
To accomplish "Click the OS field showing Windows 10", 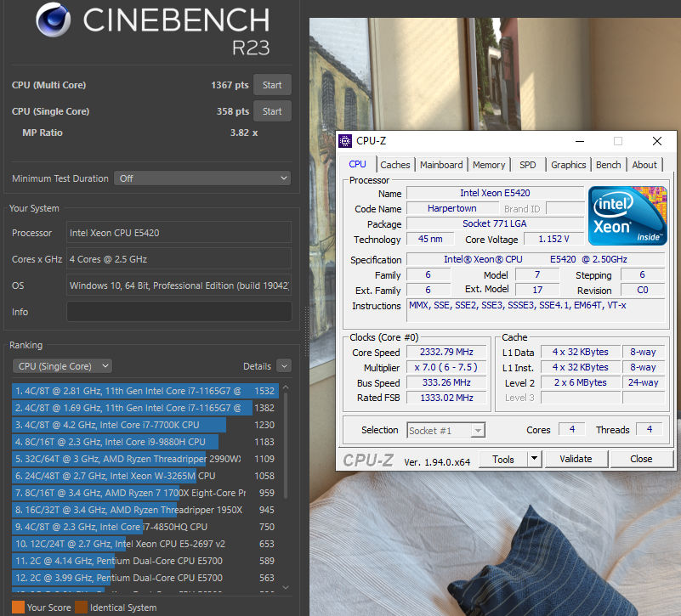I will point(179,285).
